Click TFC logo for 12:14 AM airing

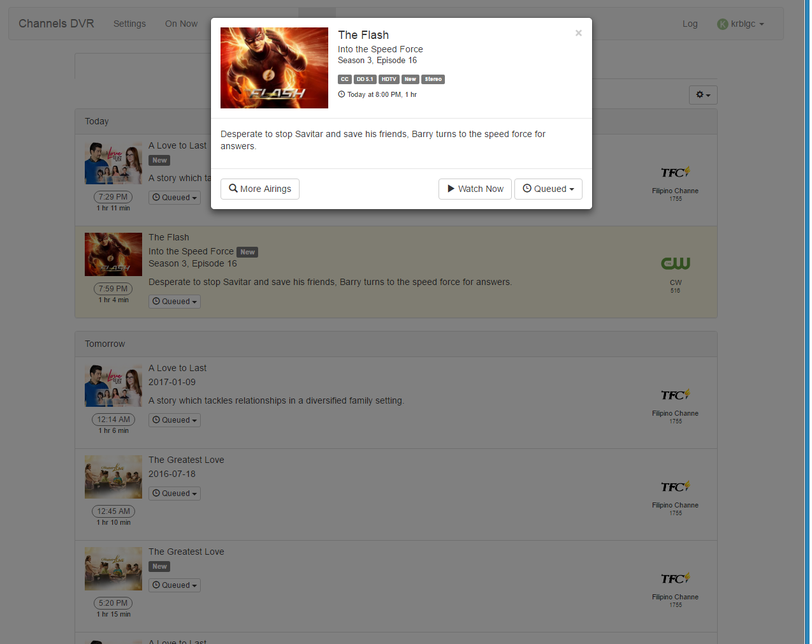pos(675,395)
